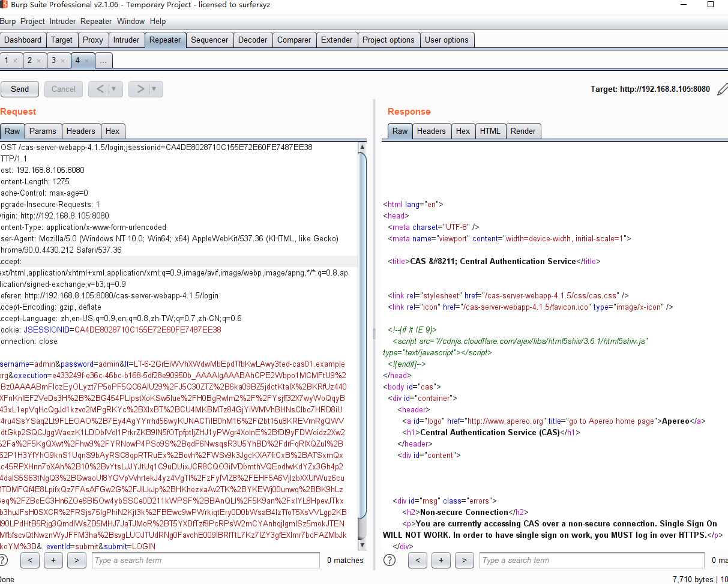
Task: Close Repeater tab 2 with its x
Action: tap(38, 61)
